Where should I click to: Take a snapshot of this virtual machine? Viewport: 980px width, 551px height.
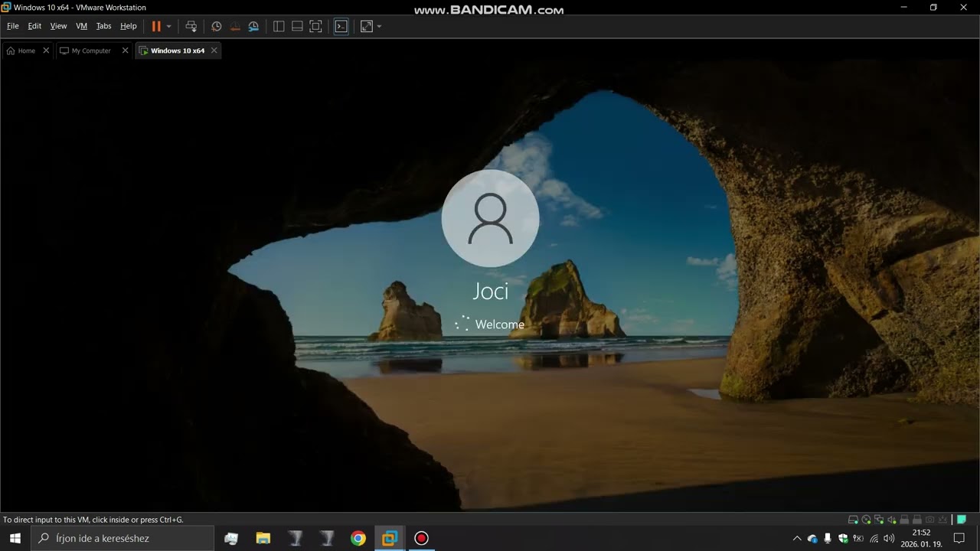tap(217, 26)
